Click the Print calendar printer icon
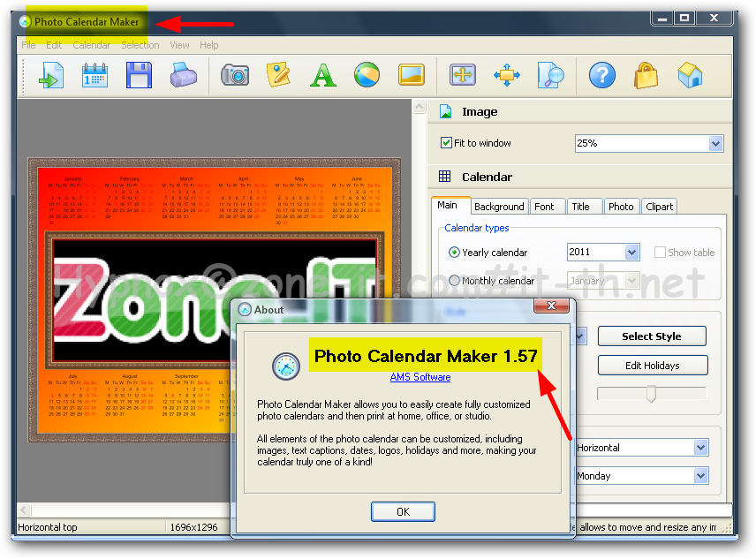 [184, 75]
